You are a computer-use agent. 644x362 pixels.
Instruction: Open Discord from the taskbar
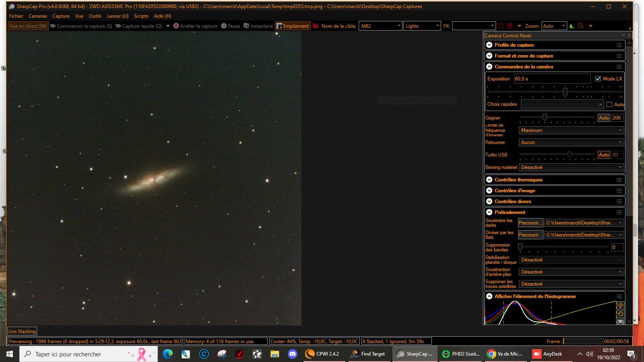tap(293, 354)
